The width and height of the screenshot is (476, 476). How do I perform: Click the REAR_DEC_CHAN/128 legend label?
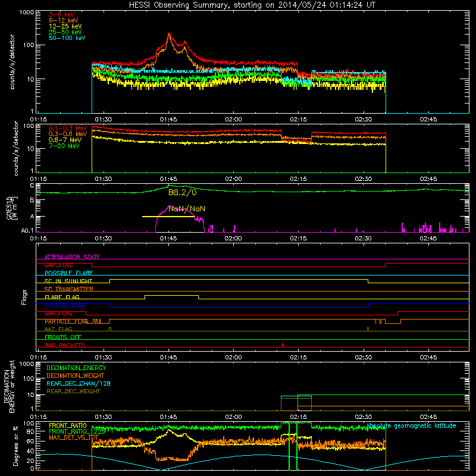click(79, 383)
